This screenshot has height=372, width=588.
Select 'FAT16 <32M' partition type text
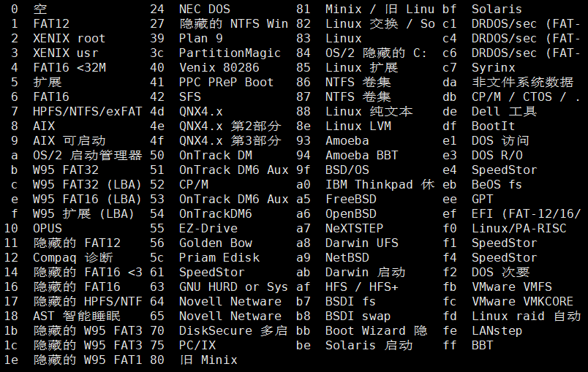[69, 67]
